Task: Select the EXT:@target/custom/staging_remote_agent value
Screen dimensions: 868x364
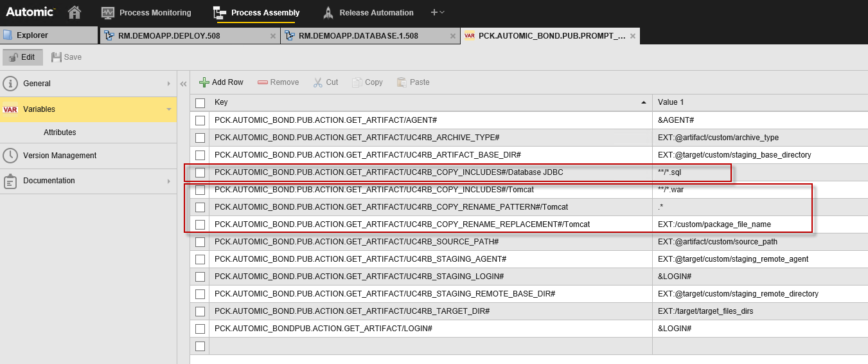Action: pos(760,259)
